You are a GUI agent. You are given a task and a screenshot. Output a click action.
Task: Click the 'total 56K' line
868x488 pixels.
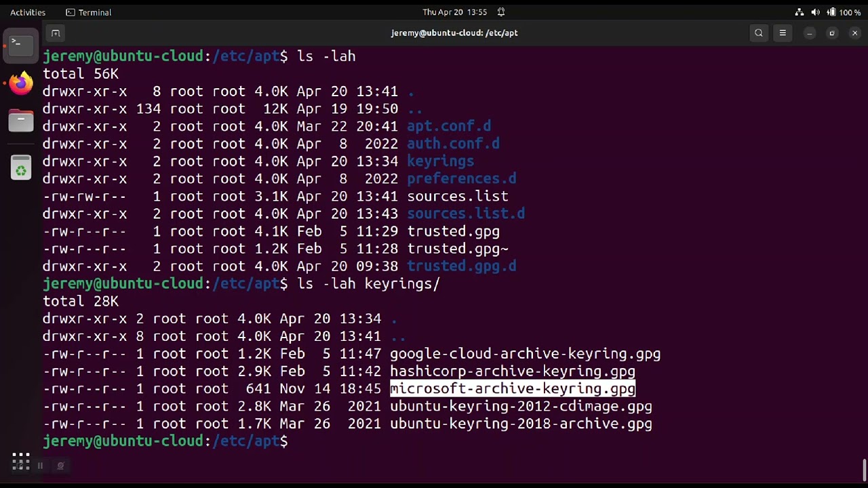[x=81, y=74]
